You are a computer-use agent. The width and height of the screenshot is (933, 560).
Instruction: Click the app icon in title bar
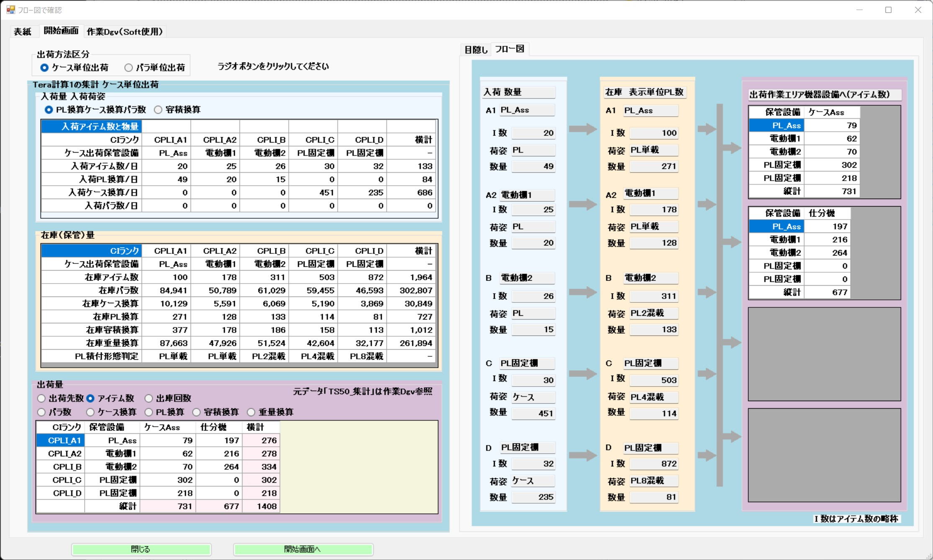10,10
